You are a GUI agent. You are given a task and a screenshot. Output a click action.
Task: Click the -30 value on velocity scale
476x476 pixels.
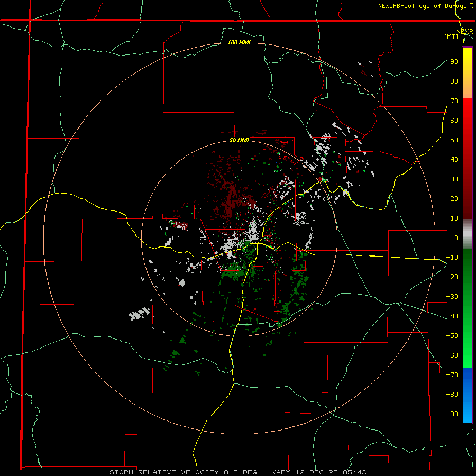[x=452, y=297]
